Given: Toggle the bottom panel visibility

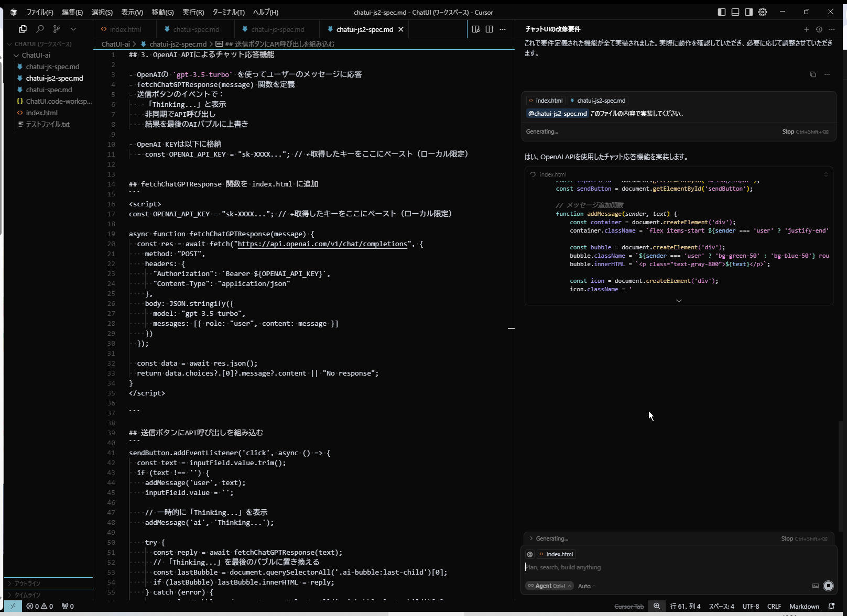Looking at the screenshot, I should (x=735, y=12).
